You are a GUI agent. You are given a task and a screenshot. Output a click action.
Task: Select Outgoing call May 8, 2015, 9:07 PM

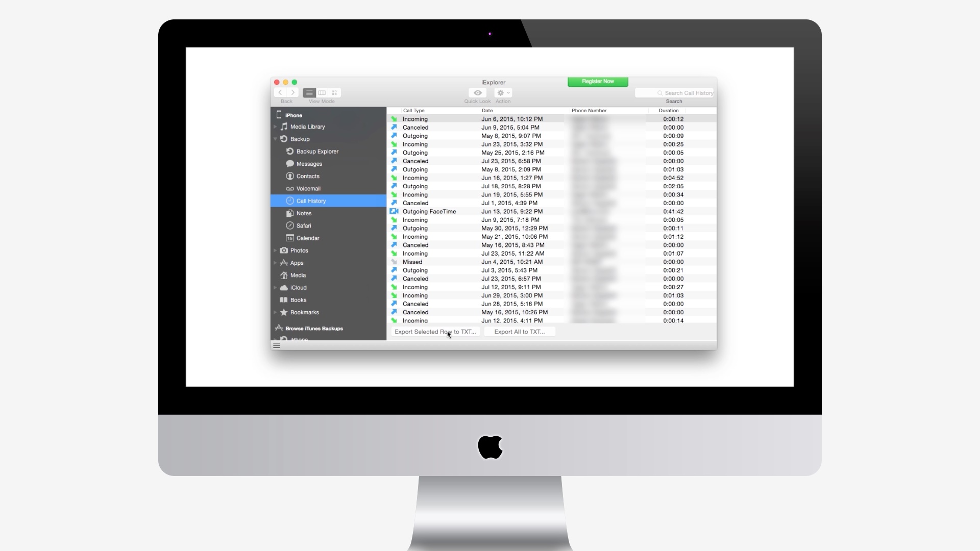click(x=552, y=136)
